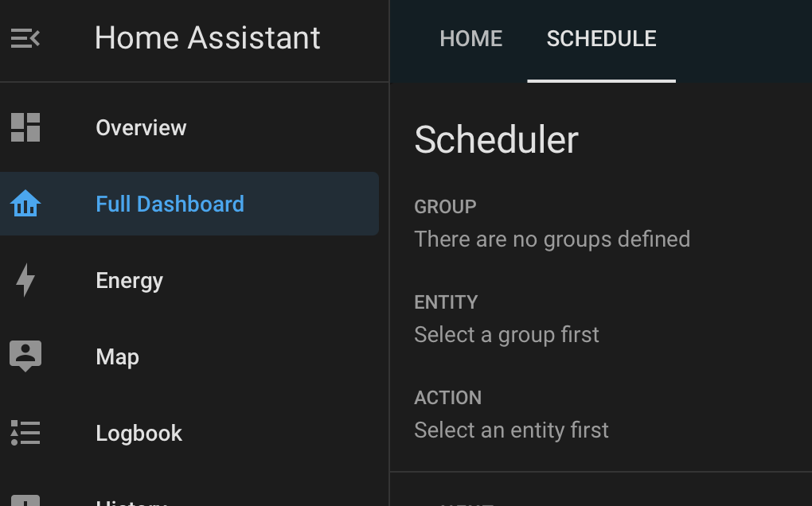Click 'There are no groups defined' text
This screenshot has width=812, height=506.
(552, 239)
